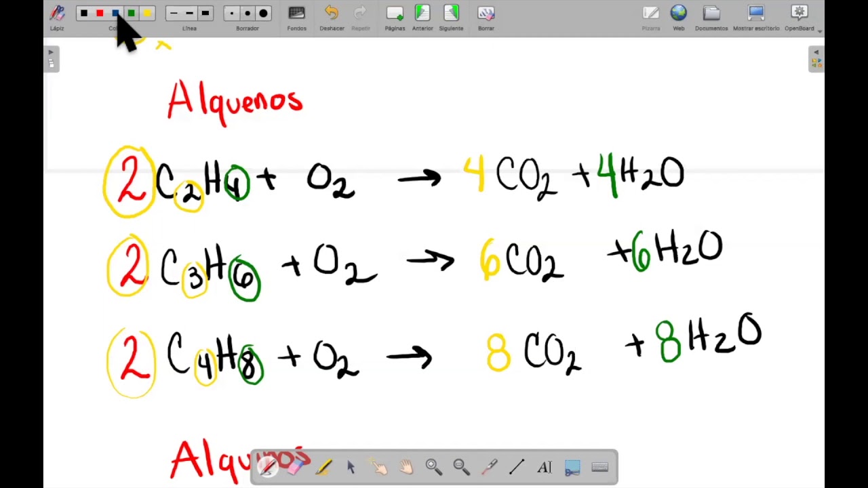
Task: Select arrow selector tool
Action: pyautogui.click(x=351, y=467)
